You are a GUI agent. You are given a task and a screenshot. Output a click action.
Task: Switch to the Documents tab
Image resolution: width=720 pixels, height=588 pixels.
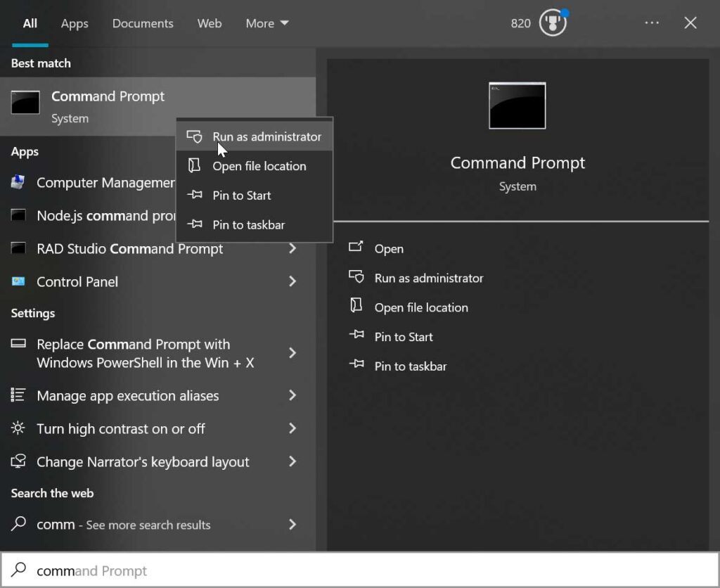click(143, 23)
